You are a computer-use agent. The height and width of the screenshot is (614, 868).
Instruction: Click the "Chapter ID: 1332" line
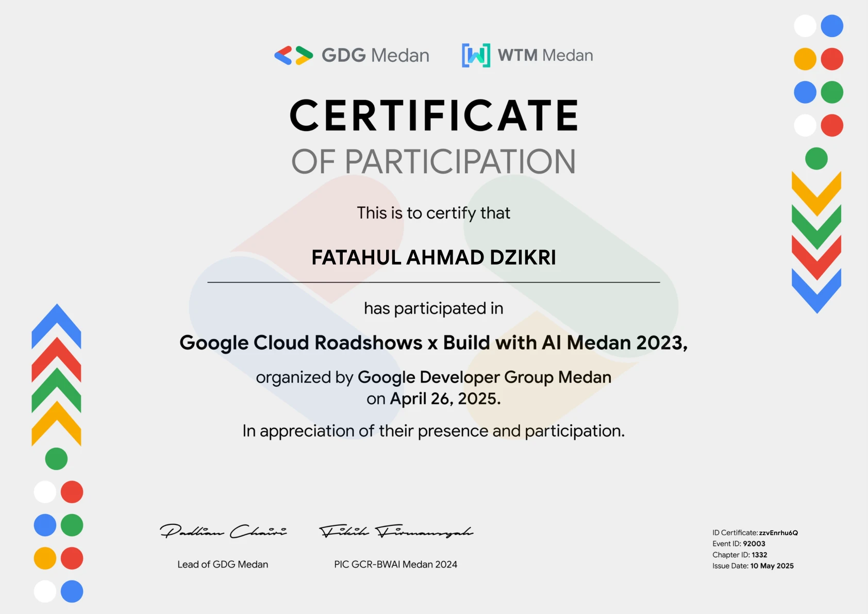[740, 555]
